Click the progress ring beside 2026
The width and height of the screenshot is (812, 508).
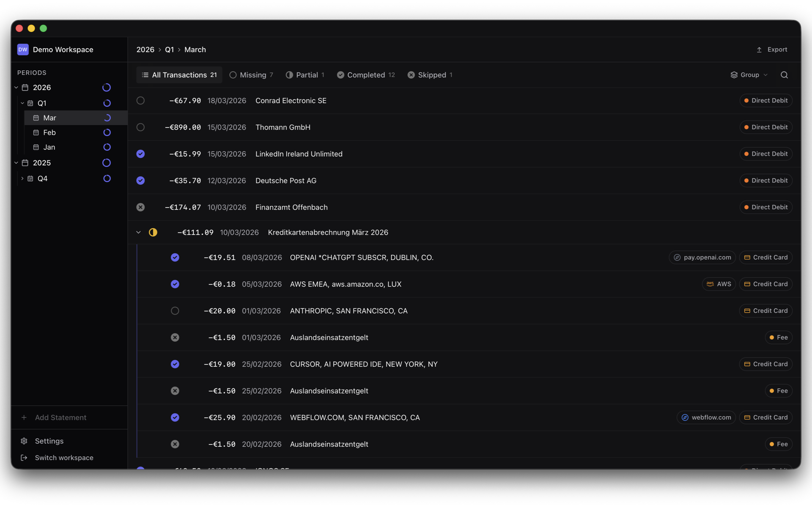pos(107,88)
